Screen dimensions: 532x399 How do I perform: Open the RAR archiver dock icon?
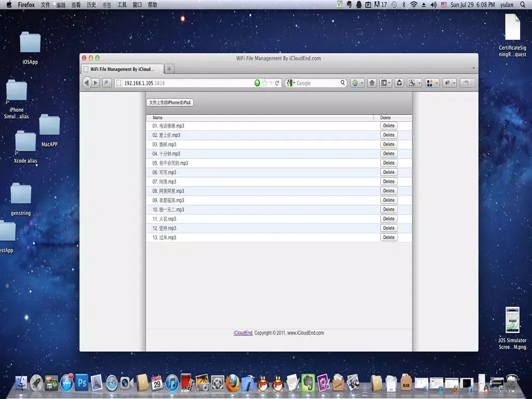406,383
